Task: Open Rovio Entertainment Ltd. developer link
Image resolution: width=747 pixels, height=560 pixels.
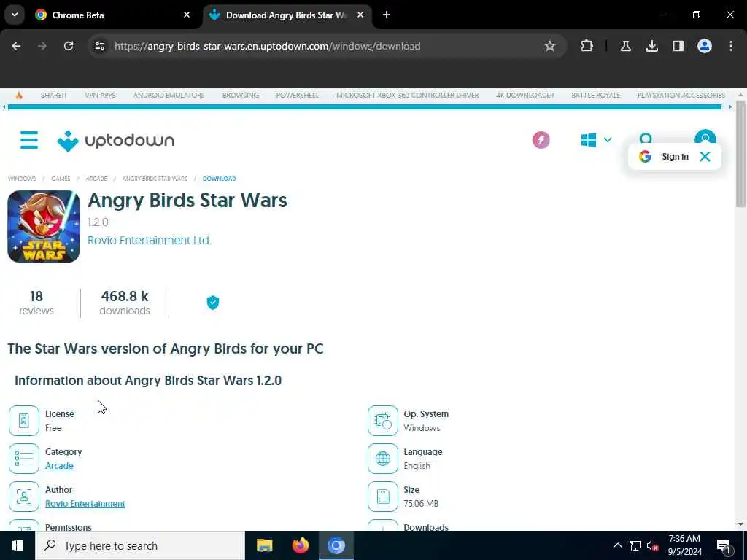Action: pyautogui.click(x=149, y=241)
